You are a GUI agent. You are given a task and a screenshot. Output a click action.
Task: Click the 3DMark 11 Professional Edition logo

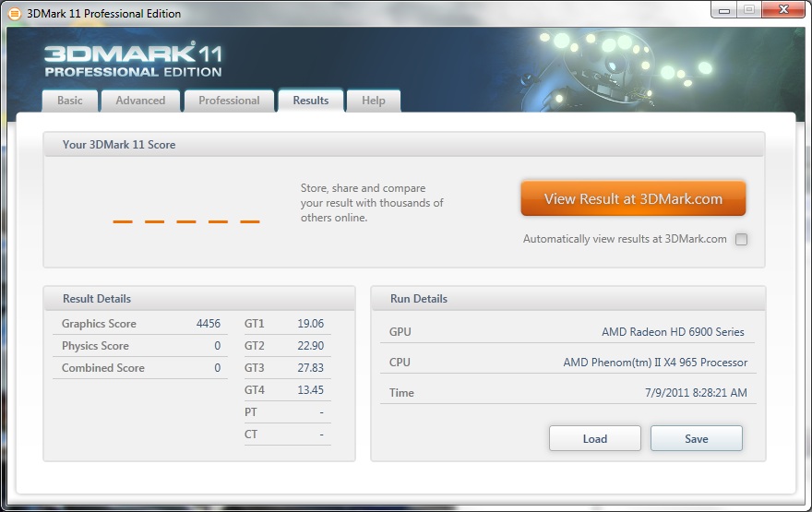tap(133, 60)
